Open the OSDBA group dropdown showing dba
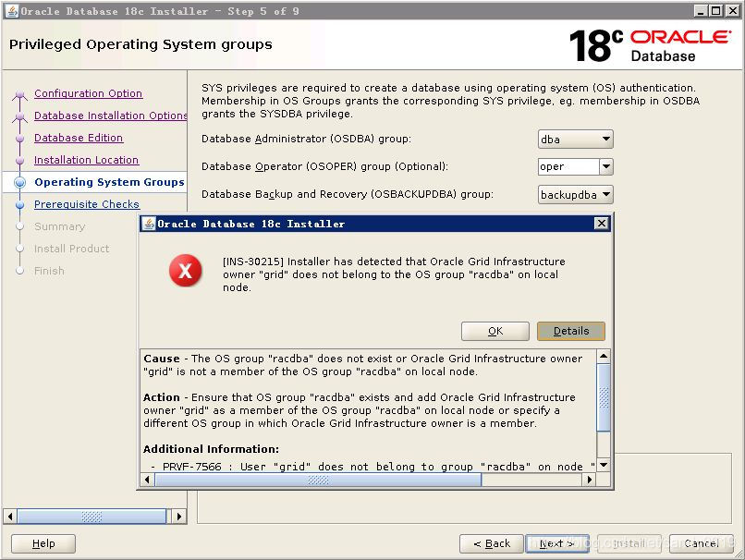 pyautogui.click(x=575, y=140)
